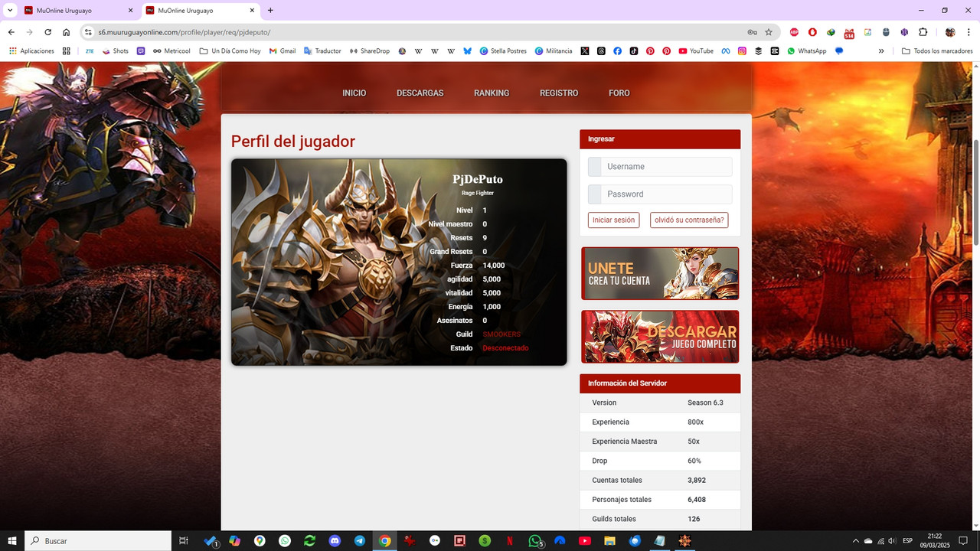Open the password manager key icon
Screen dimensions: 980x551
(x=752, y=32)
